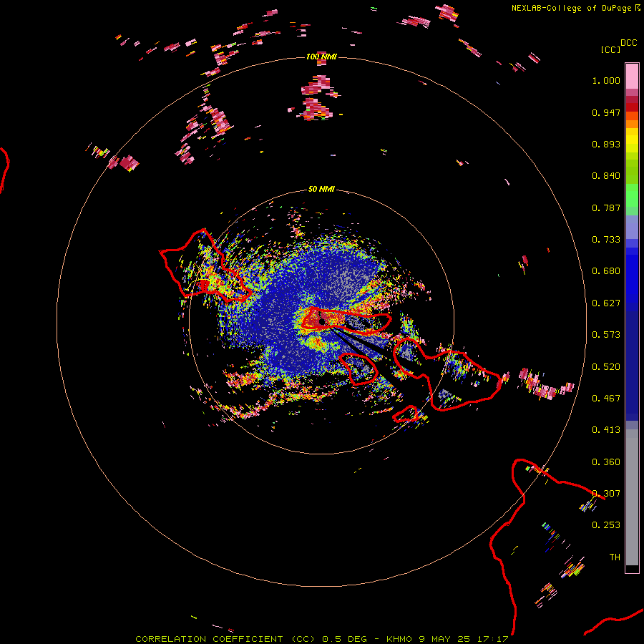
Task: Select the 0.520 legend value
Action: (606, 367)
